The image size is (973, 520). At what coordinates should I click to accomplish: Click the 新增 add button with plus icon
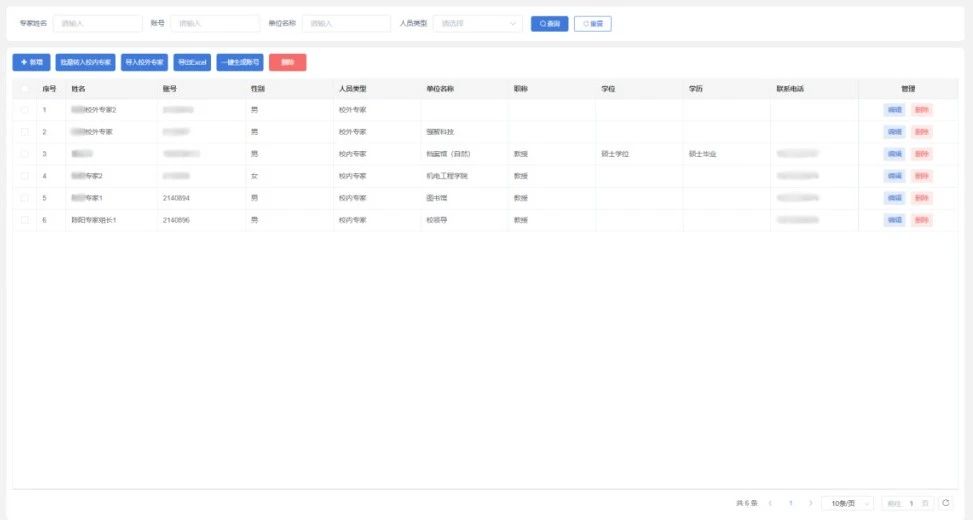tap(30, 62)
